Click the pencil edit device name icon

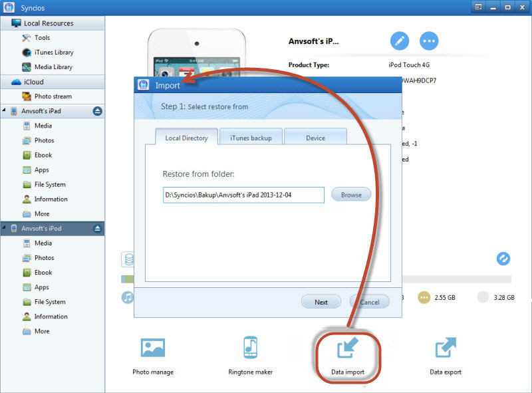point(400,41)
